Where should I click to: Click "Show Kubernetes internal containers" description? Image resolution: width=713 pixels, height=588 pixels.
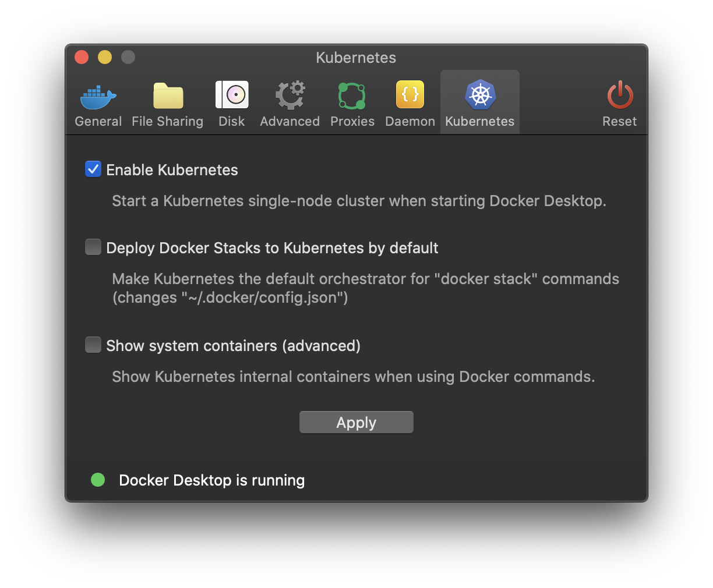pyautogui.click(x=354, y=377)
